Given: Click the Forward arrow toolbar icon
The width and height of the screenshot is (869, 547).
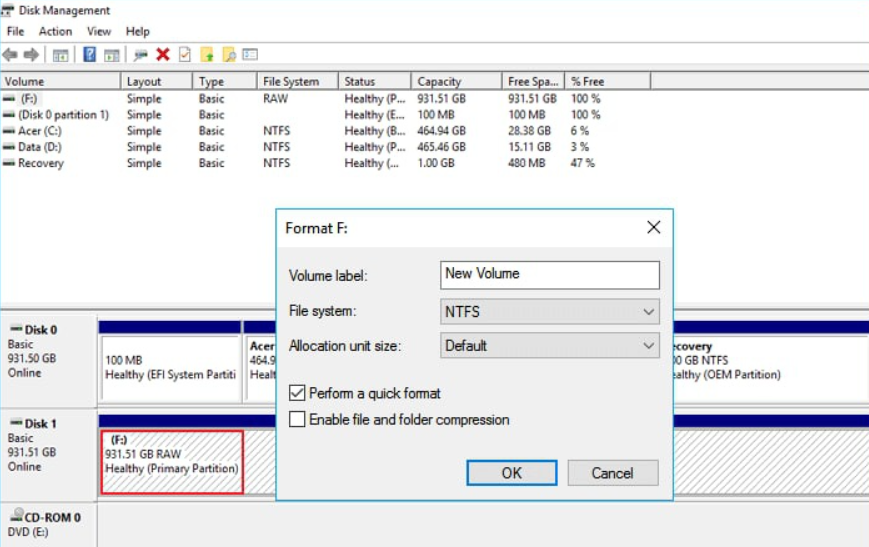Looking at the screenshot, I should click(x=31, y=55).
